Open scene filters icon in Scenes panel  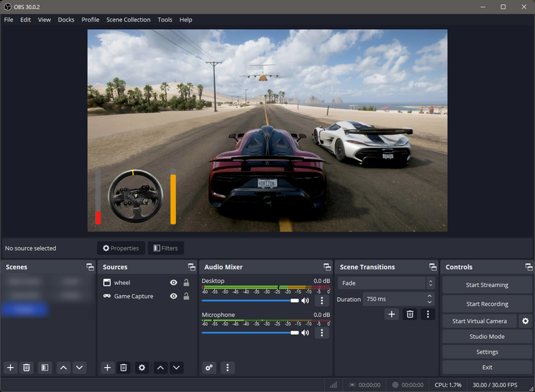[44, 368]
